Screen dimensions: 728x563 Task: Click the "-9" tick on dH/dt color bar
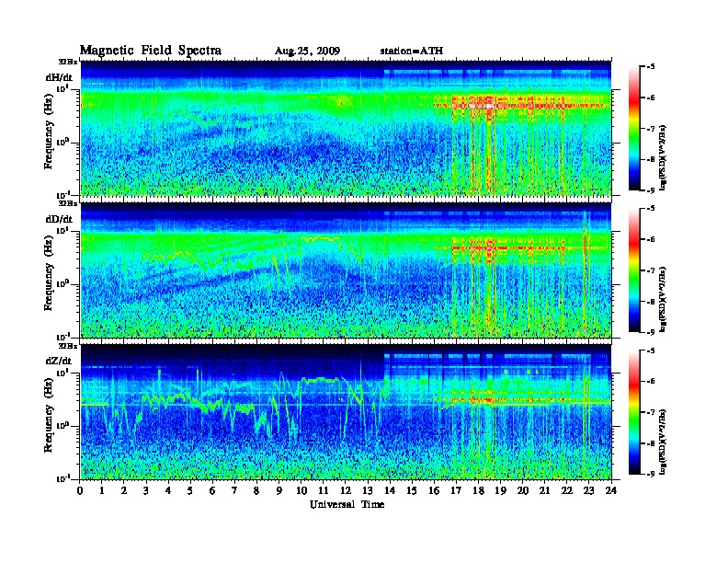(651, 190)
